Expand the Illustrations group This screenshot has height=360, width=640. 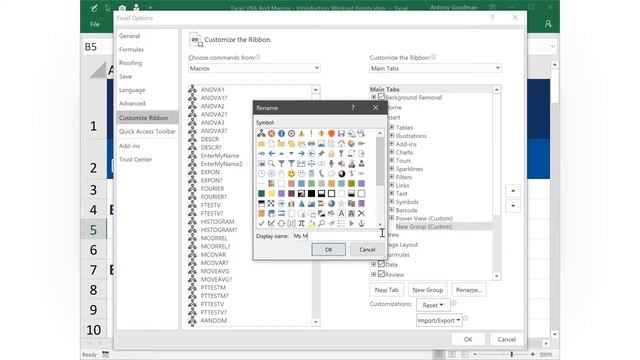click(391, 136)
